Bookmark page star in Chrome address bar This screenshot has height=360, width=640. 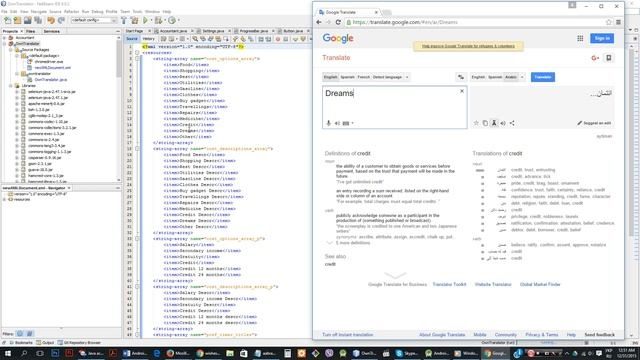[x=609, y=22]
